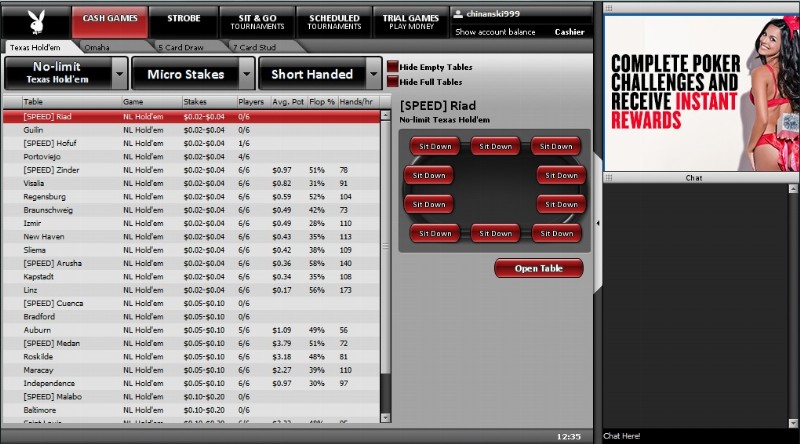The image size is (800, 444).
Task: Sit down at top-middle seat
Action: 495,146
